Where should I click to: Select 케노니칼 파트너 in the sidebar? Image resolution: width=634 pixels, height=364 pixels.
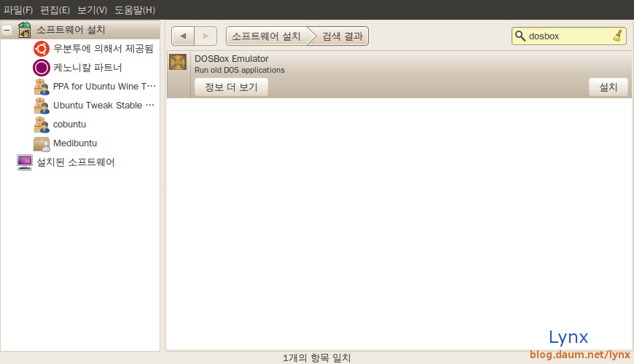[x=87, y=68]
